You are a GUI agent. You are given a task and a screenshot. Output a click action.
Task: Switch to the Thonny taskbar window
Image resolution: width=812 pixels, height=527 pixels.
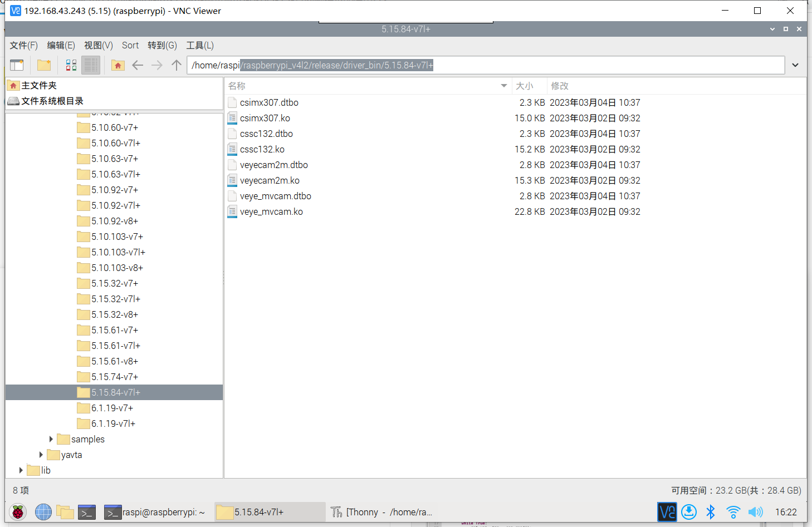[x=382, y=512]
